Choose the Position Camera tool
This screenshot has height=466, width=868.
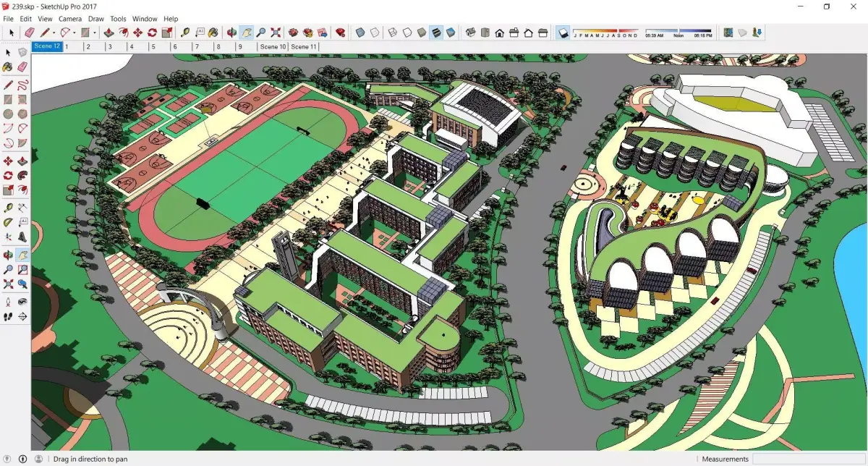click(x=8, y=301)
